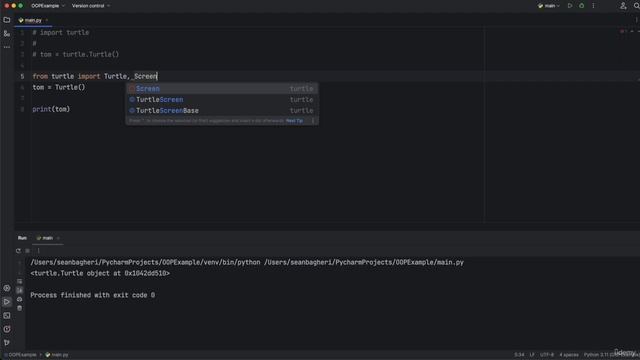Click on the line 'tom = Turtle()' in editor
This screenshot has width=640, height=360.
coord(59,87)
